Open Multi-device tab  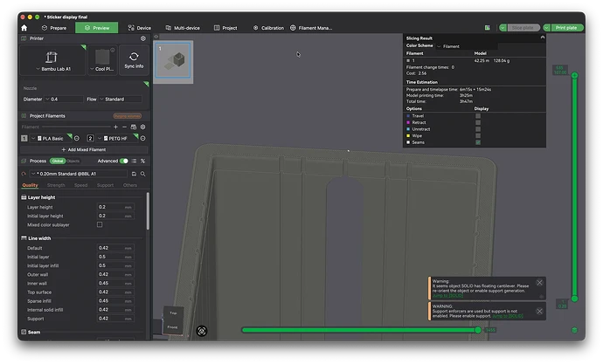[x=183, y=28]
